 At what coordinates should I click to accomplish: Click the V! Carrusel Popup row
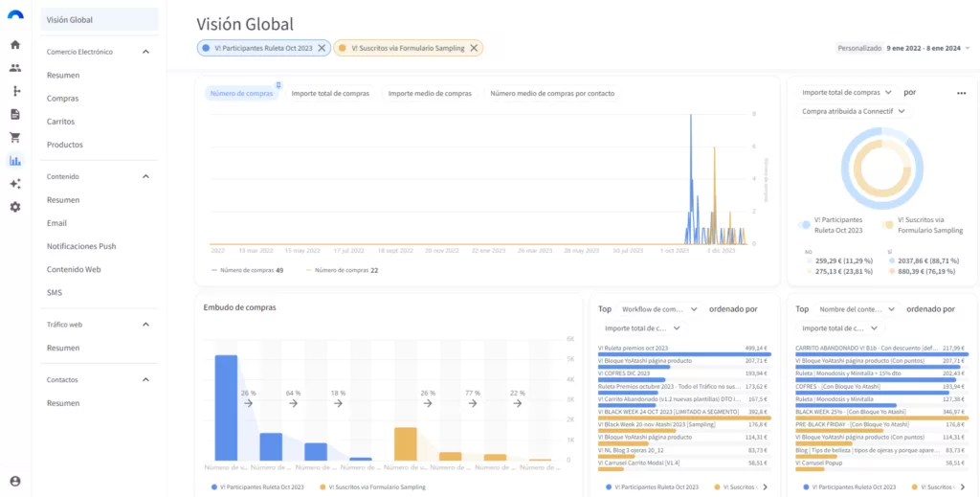880,464
